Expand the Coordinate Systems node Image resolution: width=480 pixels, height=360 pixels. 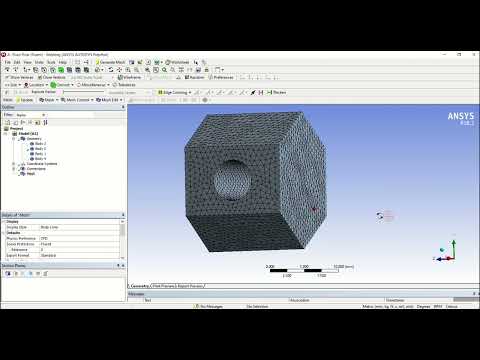[14, 164]
